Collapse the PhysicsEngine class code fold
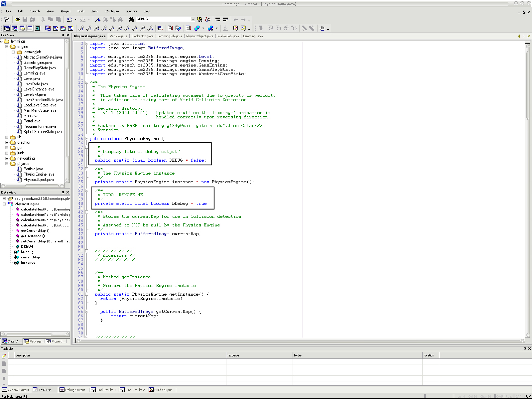The height and width of the screenshot is (399, 532). point(86,139)
